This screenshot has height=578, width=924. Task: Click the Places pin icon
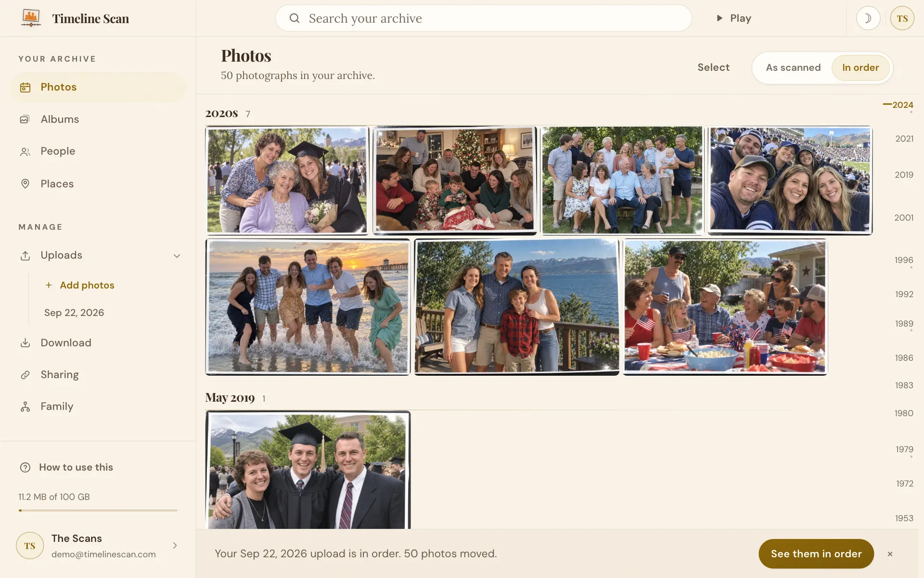(x=25, y=184)
